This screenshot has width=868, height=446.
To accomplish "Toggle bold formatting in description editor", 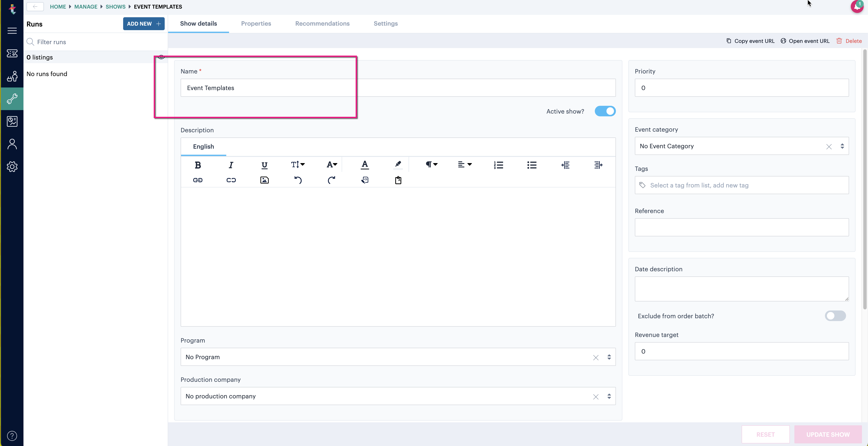I will (198, 165).
